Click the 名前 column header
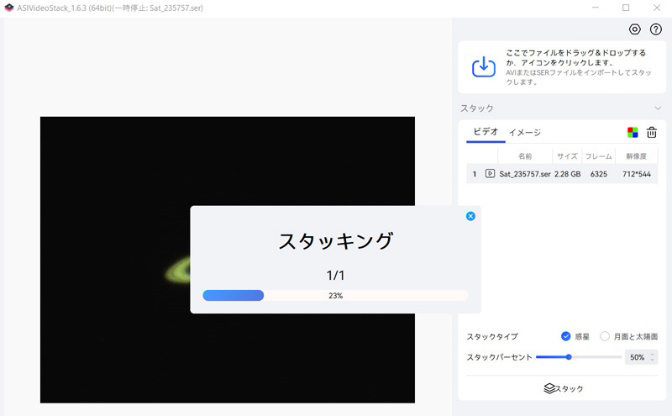 coord(525,156)
